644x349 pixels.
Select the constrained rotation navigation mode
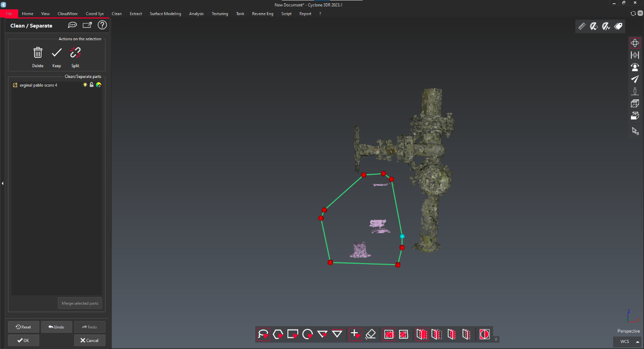tap(635, 55)
